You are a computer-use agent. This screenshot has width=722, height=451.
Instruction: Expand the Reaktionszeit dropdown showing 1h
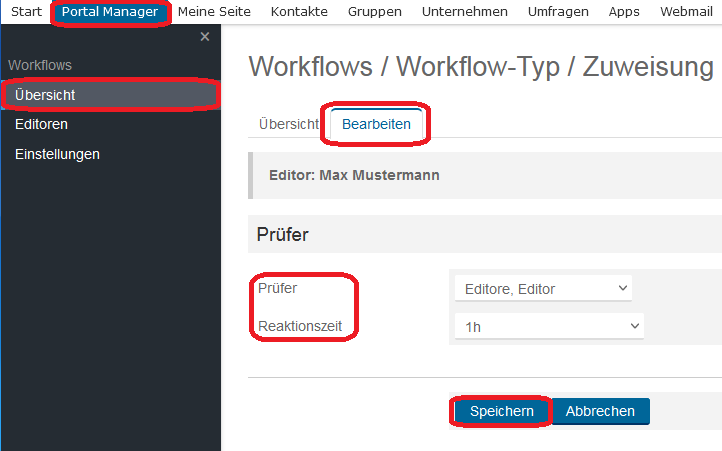point(548,326)
